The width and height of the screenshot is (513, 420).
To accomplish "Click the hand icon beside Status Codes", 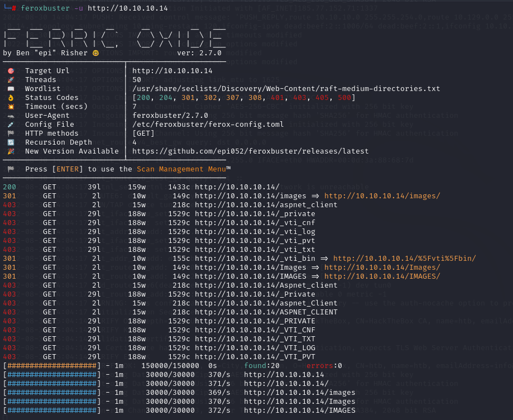I will (11, 98).
